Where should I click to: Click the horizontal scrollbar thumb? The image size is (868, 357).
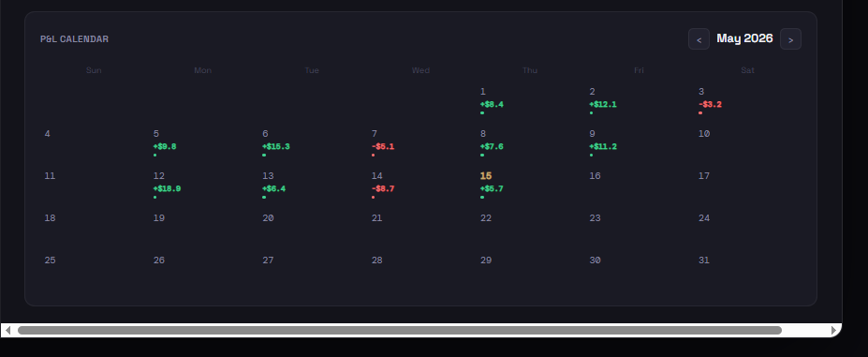[x=400, y=331]
